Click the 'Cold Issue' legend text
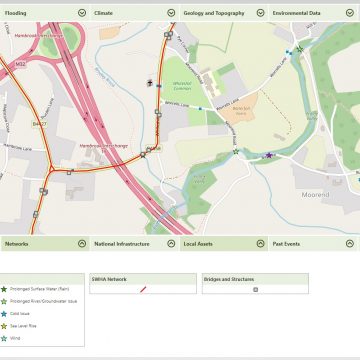 (x=20, y=314)
